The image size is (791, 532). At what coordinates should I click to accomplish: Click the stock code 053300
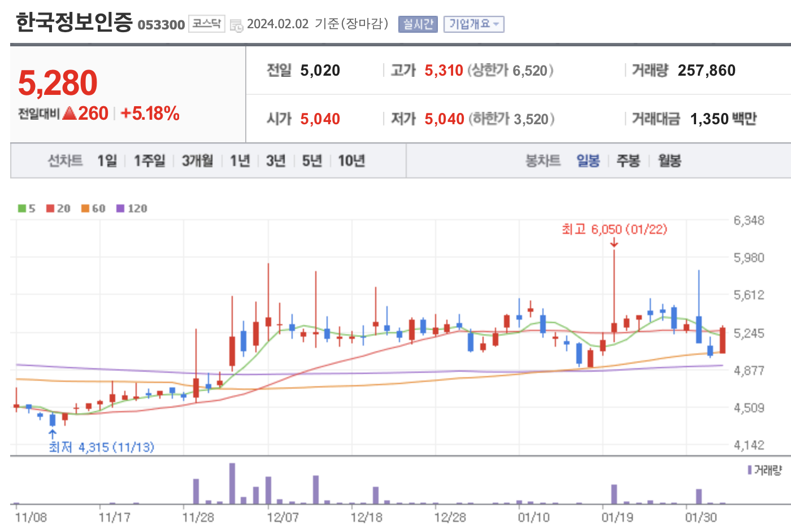point(161,25)
